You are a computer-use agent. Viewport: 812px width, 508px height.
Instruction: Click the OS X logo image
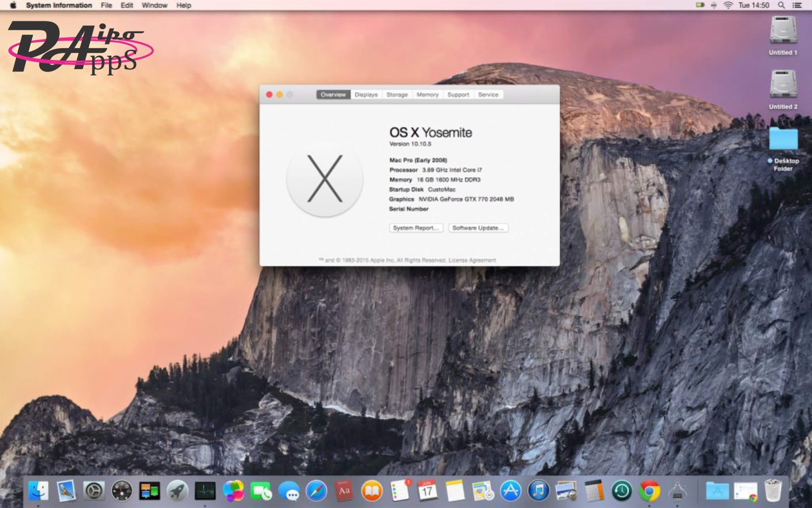325,179
